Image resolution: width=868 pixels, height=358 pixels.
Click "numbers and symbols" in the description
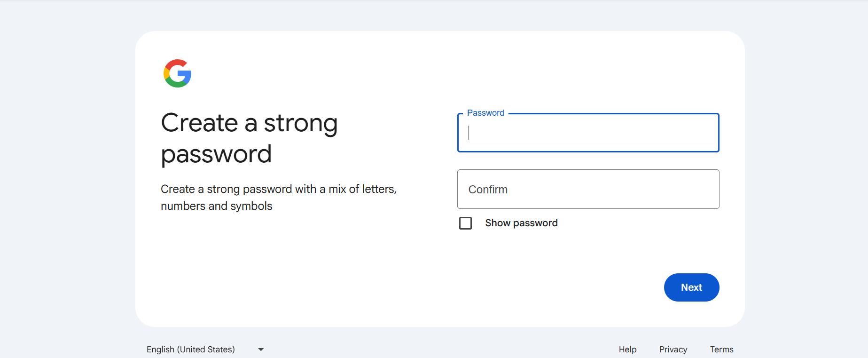click(x=216, y=206)
